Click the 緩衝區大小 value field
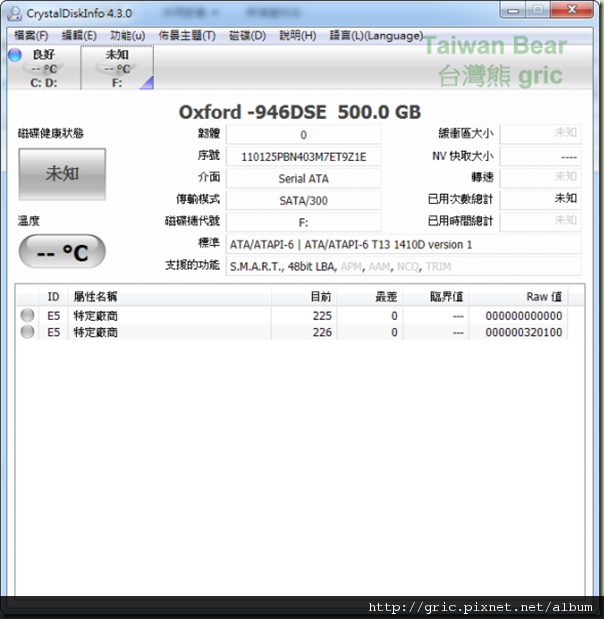Screen dimensions: 604x619 (x=540, y=134)
